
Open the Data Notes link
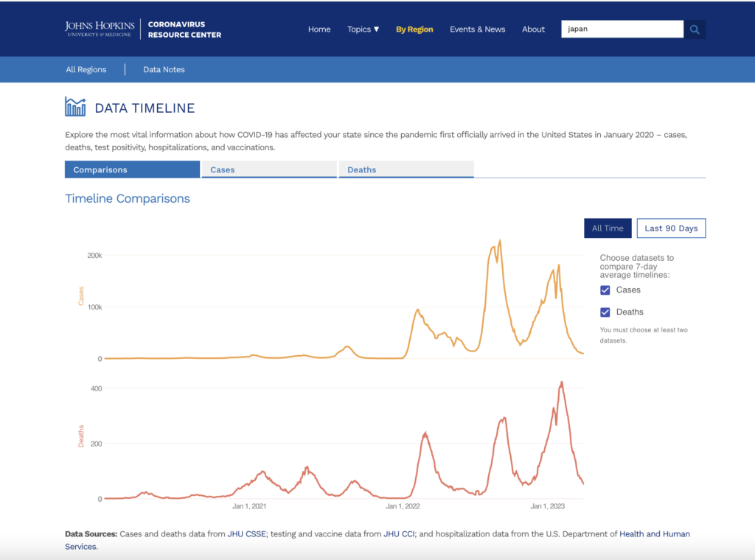(164, 69)
